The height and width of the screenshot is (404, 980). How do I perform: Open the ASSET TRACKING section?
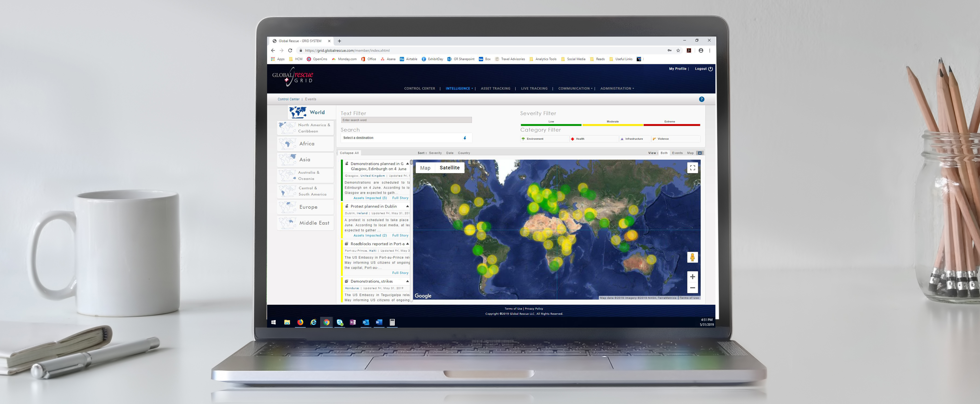pos(496,88)
